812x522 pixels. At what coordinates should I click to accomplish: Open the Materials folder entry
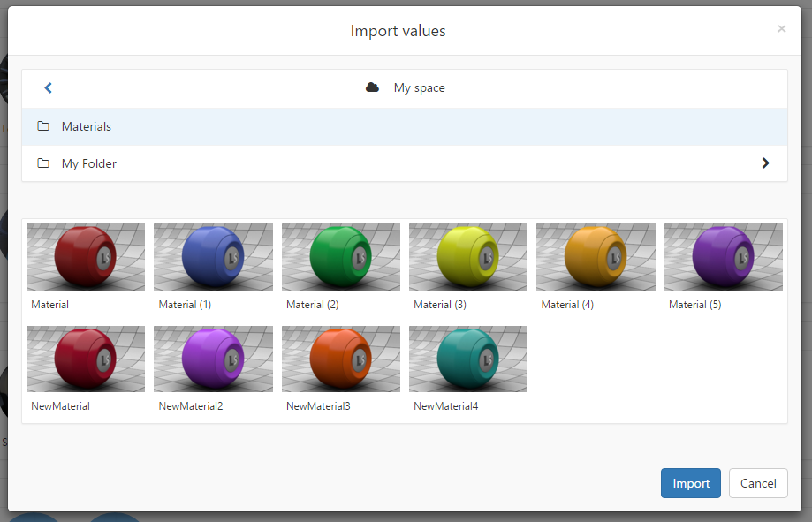coord(88,125)
